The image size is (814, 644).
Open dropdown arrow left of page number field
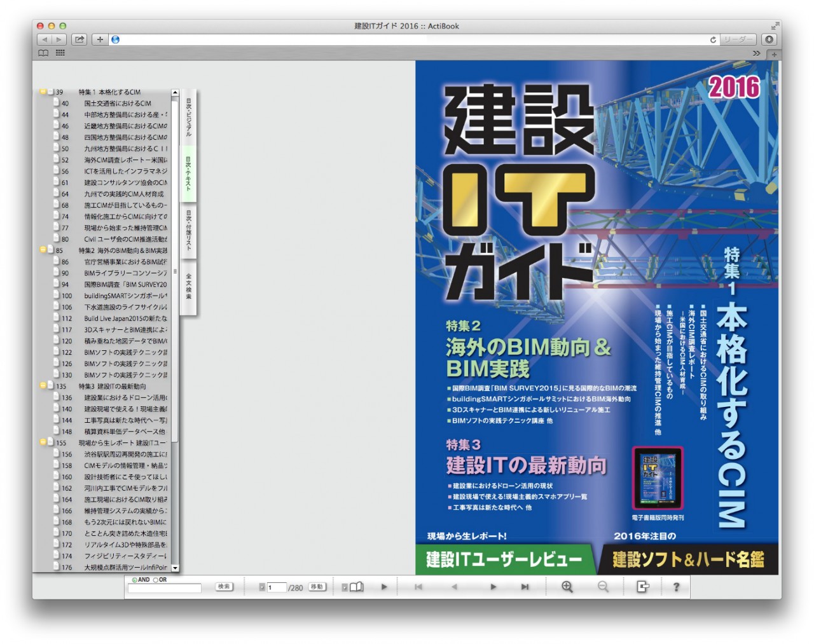tap(262, 587)
